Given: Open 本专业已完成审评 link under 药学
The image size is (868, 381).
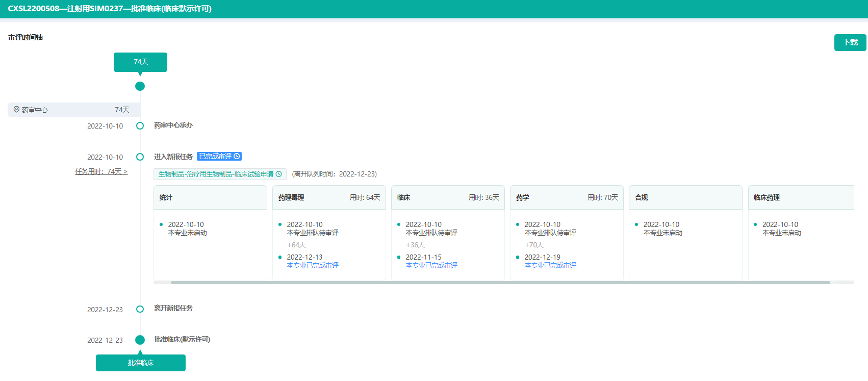Looking at the screenshot, I should 550,266.
